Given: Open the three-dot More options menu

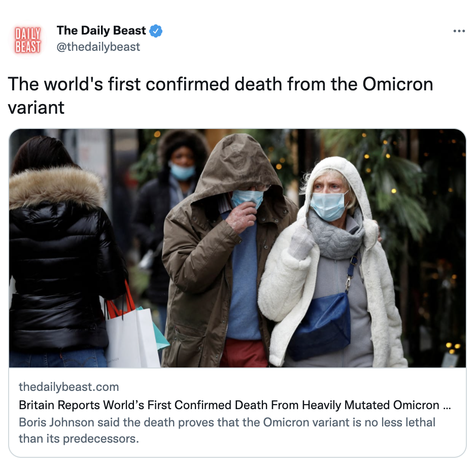Looking at the screenshot, I should (459, 31).
